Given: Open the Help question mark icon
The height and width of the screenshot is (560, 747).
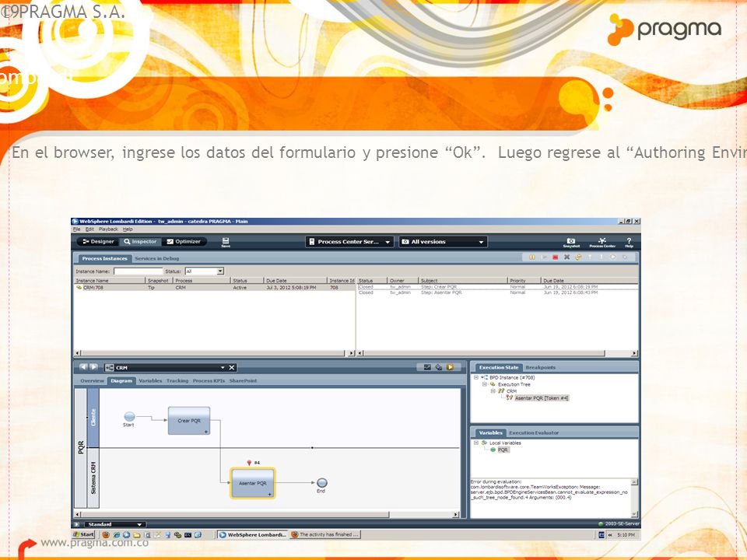Looking at the screenshot, I should [629, 243].
